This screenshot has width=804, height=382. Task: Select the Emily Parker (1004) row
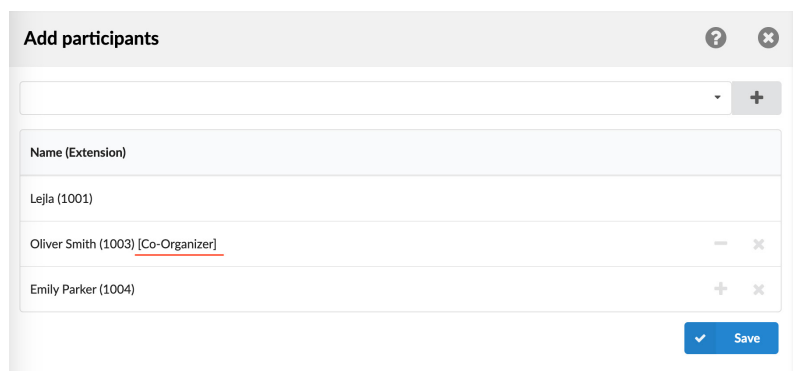pyautogui.click(x=400, y=289)
